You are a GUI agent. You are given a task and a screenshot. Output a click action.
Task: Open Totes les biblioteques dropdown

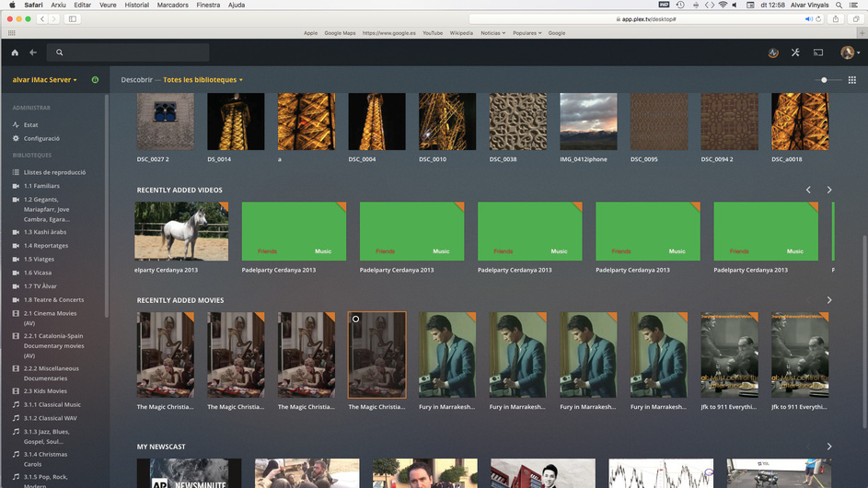click(203, 80)
